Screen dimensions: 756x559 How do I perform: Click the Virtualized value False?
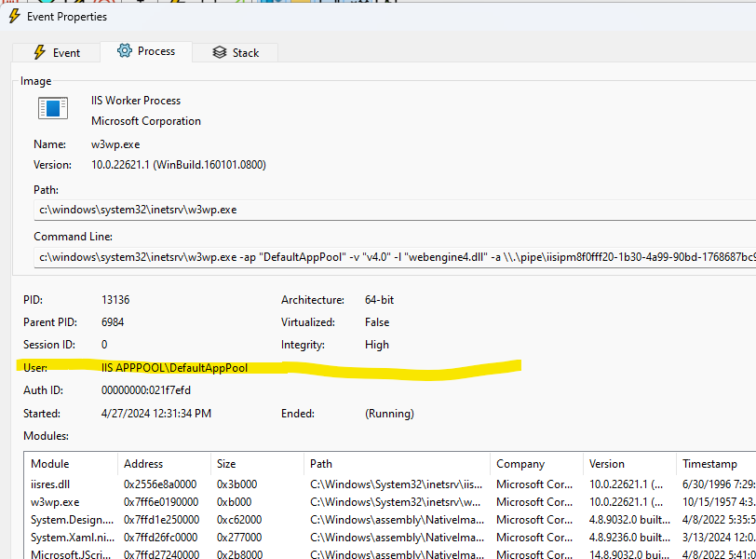click(x=377, y=322)
